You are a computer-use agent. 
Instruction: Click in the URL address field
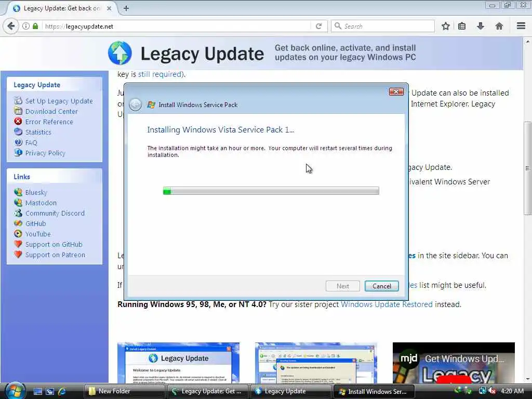point(177,26)
